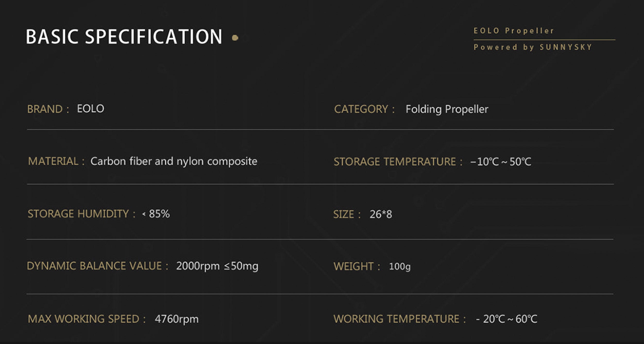
Task: Click the -20℃~60℃ working temperature value
Action: (x=506, y=319)
